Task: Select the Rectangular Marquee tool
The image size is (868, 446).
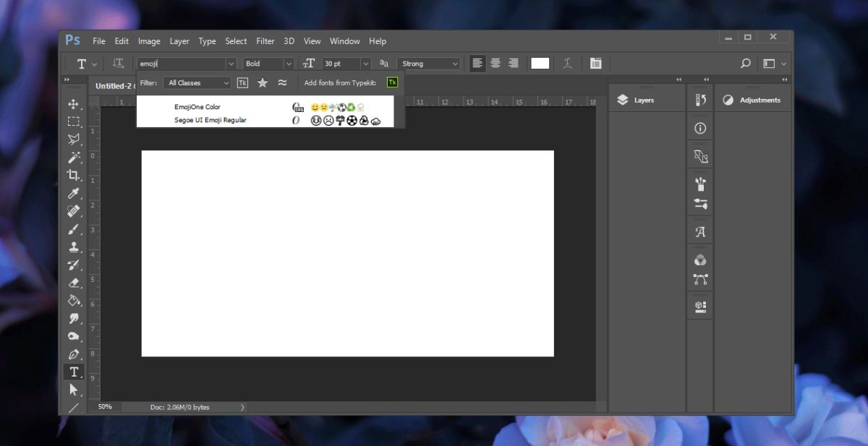Action: coord(73,121)
